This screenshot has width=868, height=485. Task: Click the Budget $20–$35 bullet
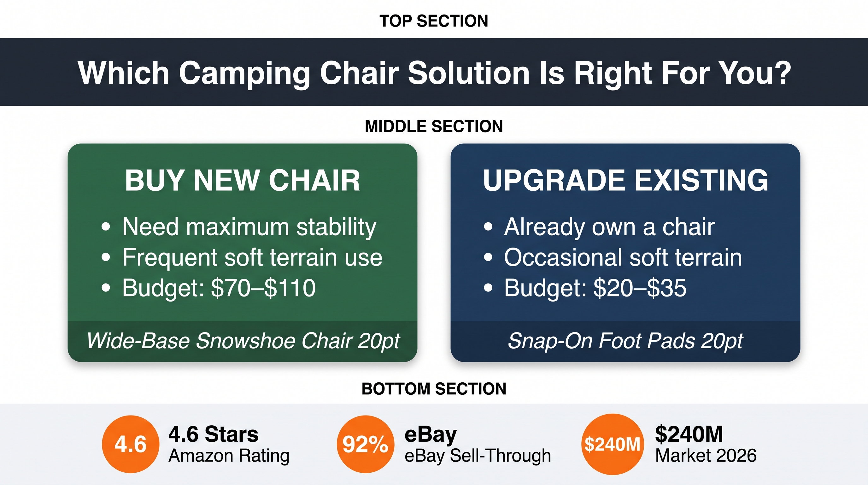click(585, 288)
